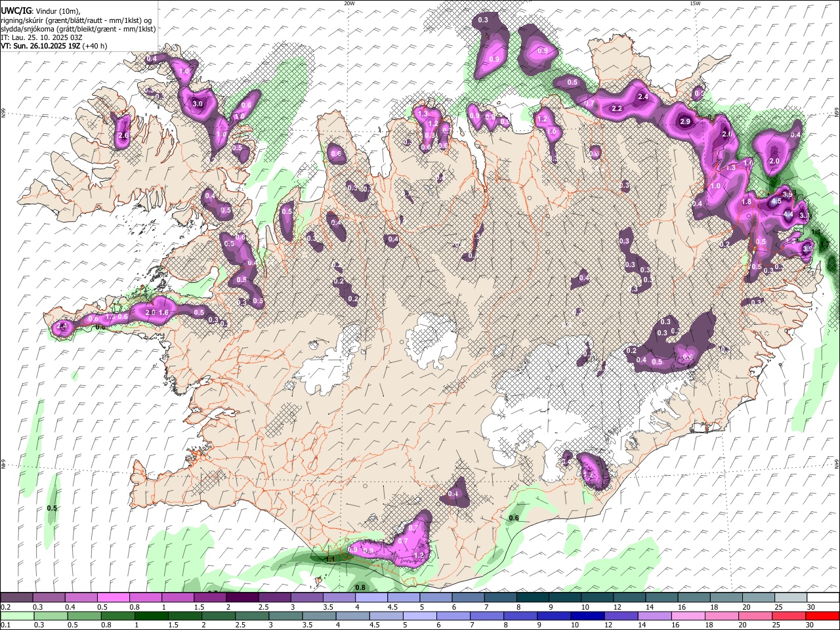The height and width of the screenshot is (630, 840).
Task: Click the '4.4' snowfall value on the map
Action: point(789,214)
